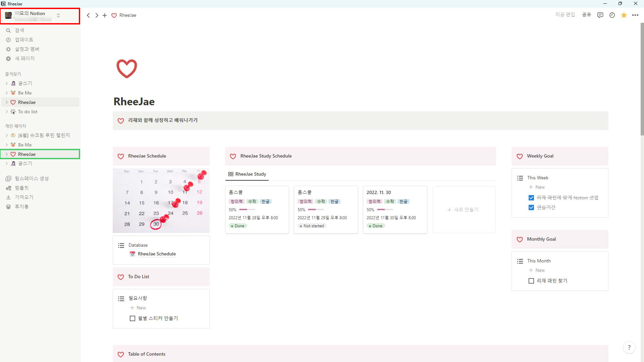Click the plus new tab icon

coord(105,15)
